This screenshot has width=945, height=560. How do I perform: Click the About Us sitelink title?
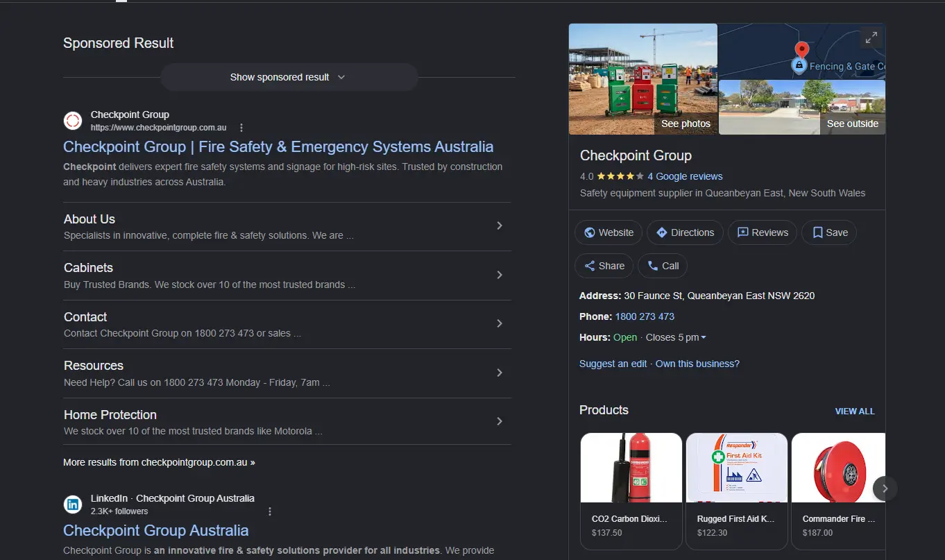[90, 219]
